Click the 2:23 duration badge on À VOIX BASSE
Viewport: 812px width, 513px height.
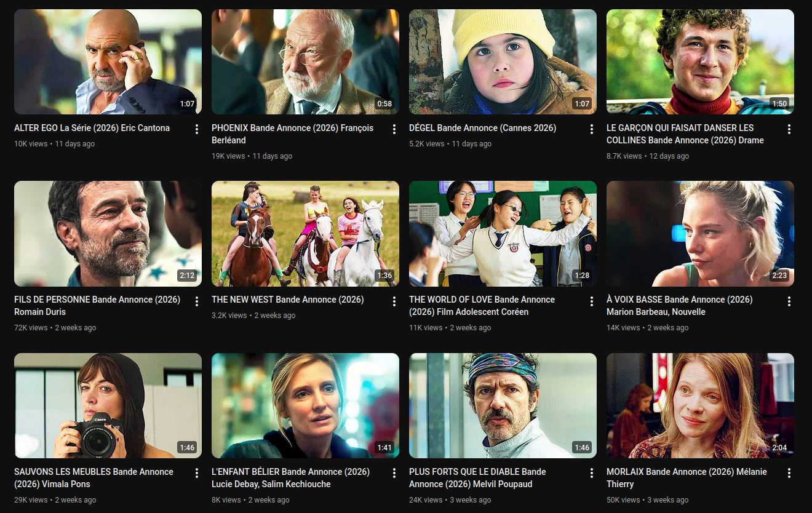779,276
